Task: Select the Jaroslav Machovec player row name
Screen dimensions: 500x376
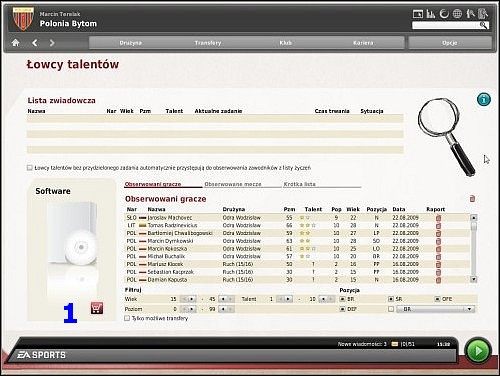Action: tap(170, 218)
